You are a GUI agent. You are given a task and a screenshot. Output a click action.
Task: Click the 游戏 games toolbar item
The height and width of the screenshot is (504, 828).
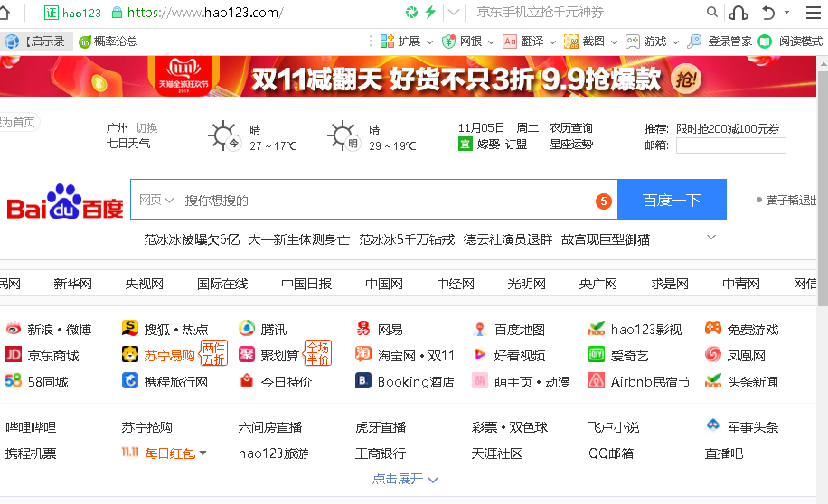645,42
